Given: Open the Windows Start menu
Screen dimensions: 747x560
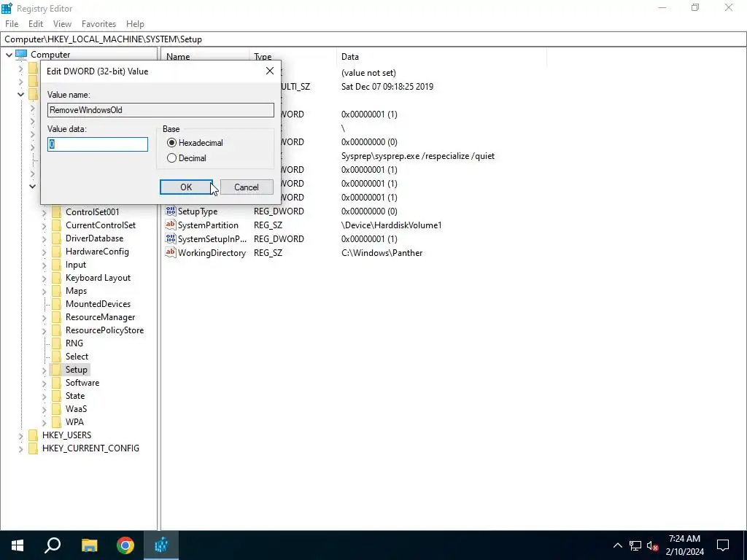Looking at the screenshot, I should pos(18,545).
